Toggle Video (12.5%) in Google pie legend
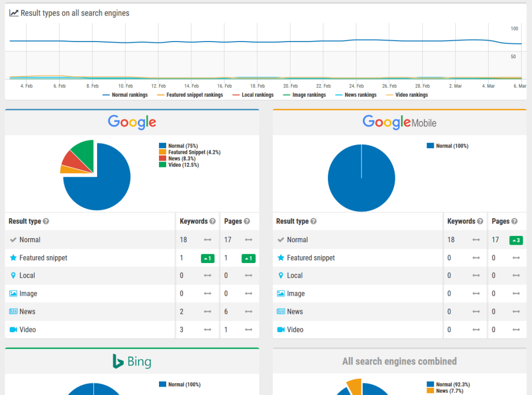This screenshot has height=395, width=532. (179, 165)
